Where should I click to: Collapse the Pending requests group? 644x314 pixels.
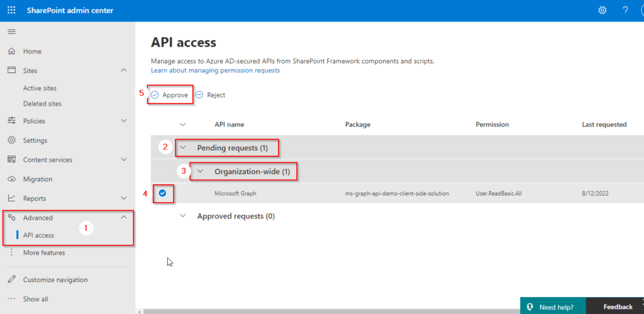183,148
